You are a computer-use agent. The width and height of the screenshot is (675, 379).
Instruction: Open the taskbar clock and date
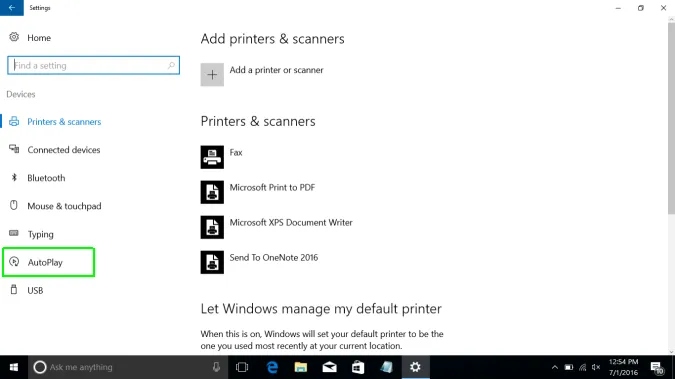pos(623,367)
